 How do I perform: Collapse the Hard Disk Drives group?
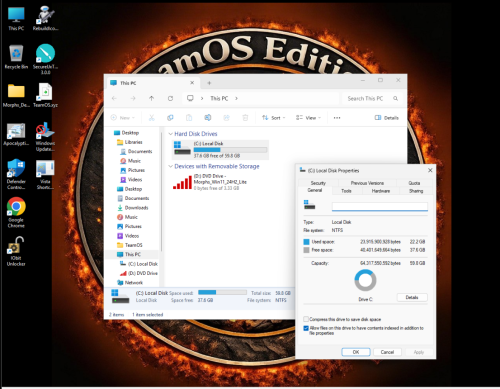[170, 134]
